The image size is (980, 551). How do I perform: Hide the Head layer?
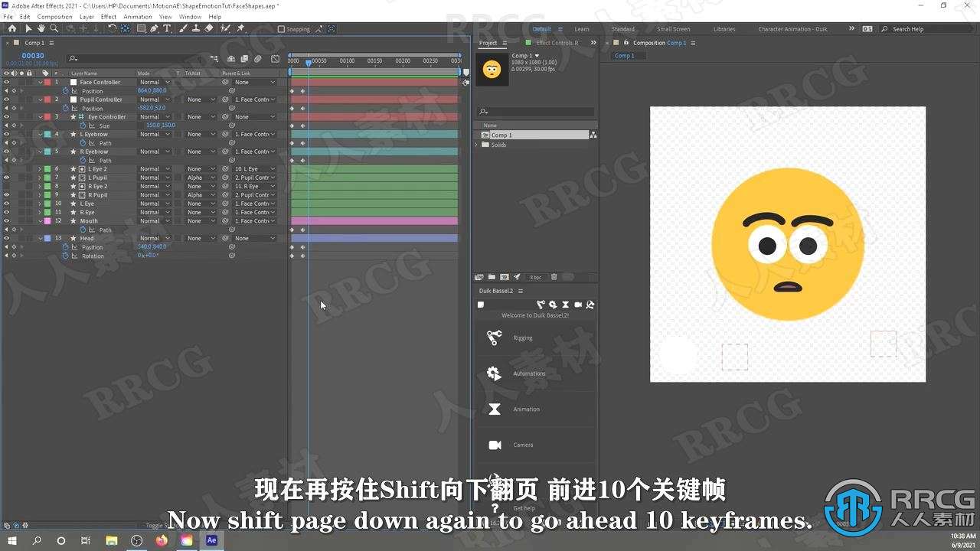tap(6, 238)
